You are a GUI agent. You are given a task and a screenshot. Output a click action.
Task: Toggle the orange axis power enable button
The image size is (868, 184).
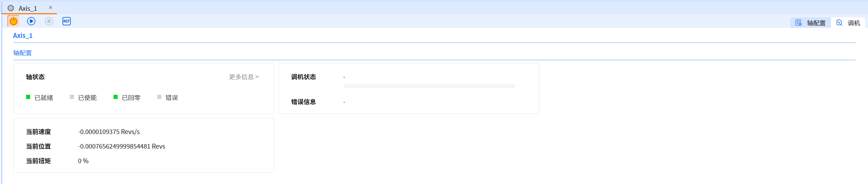[14, 21]
